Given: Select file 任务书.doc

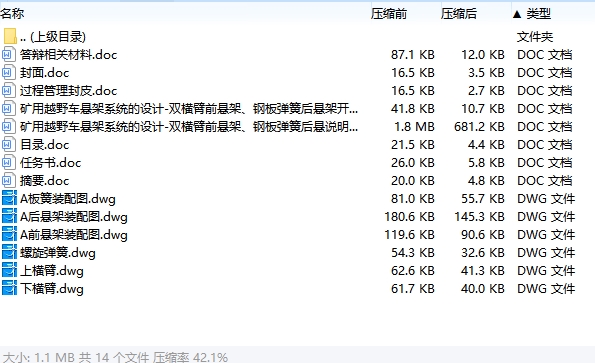Looking at the screenshot, I should pos(50,163).
